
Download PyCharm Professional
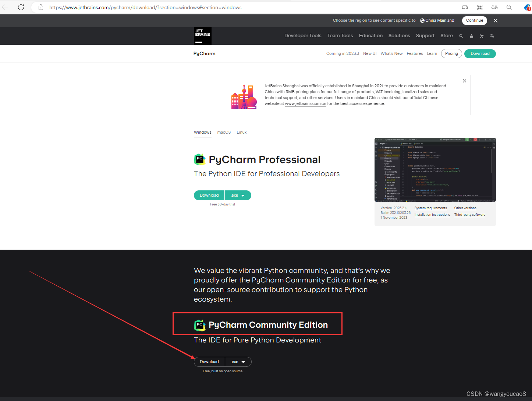pyautogui.click(x=209, y=195)
